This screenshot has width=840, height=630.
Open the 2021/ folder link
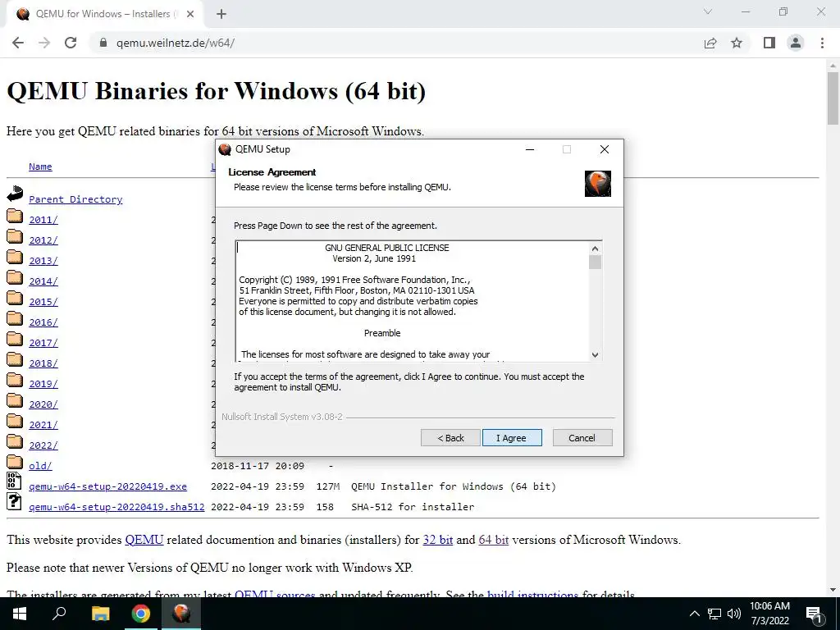(x=43, y=425)
